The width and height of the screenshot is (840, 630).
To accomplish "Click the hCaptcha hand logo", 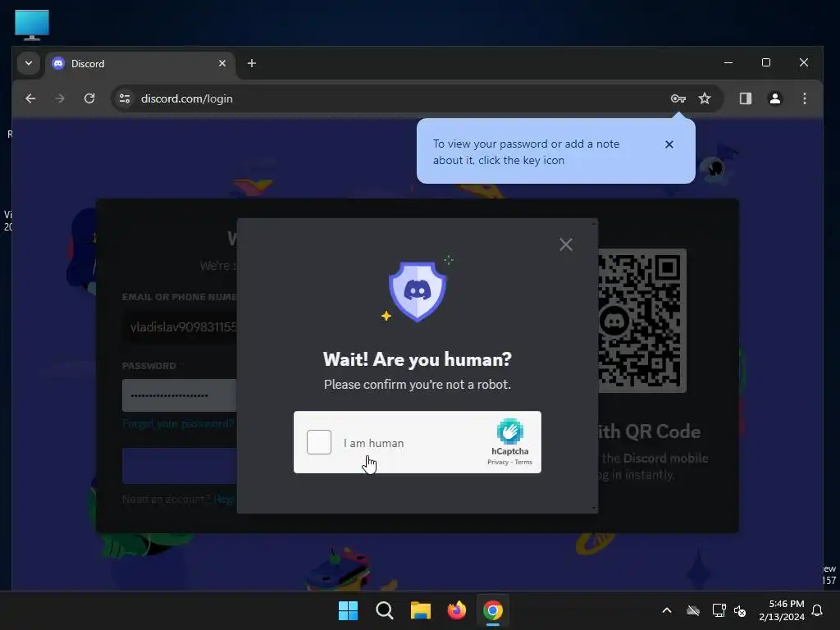I will tap(509, 431).
